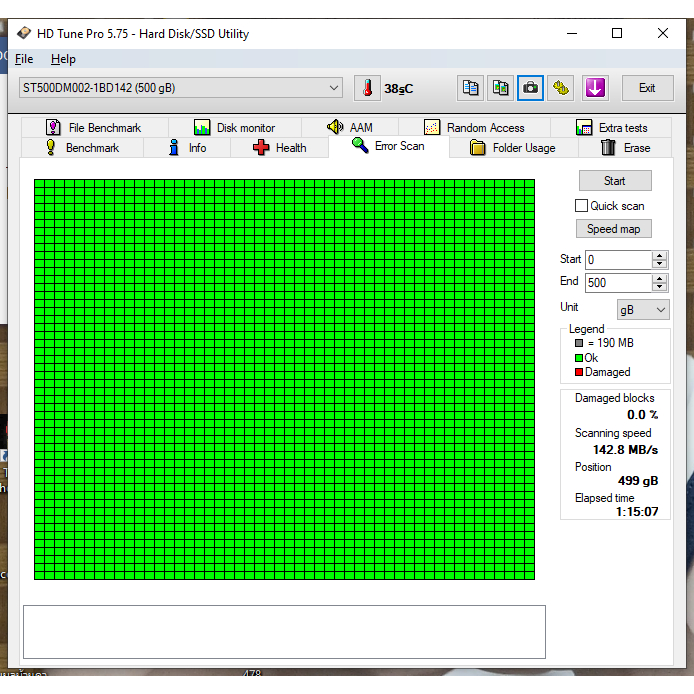Open the File menu
Viewport: 694px width, 694px height.
click(24, 59)
